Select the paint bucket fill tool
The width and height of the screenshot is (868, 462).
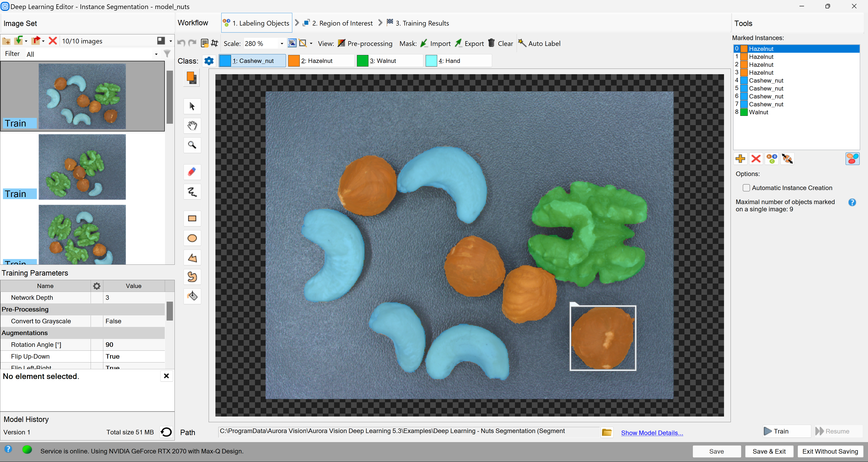pos(192,296)
